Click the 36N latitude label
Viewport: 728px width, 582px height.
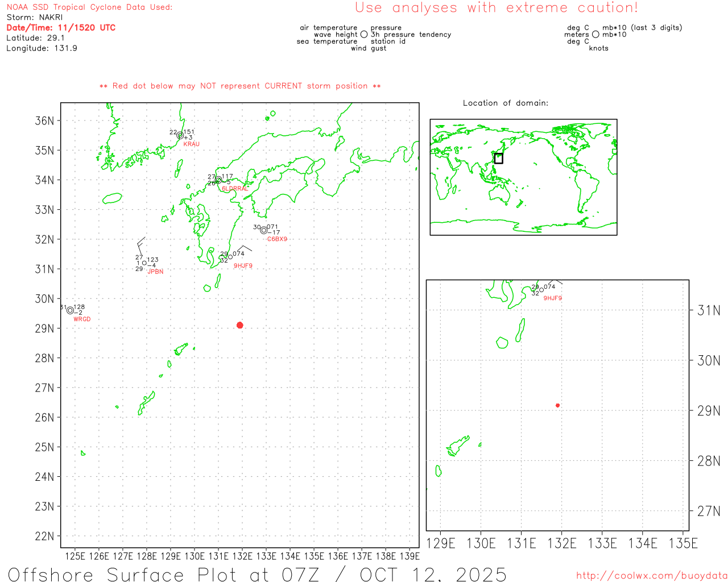coord(44,120)
